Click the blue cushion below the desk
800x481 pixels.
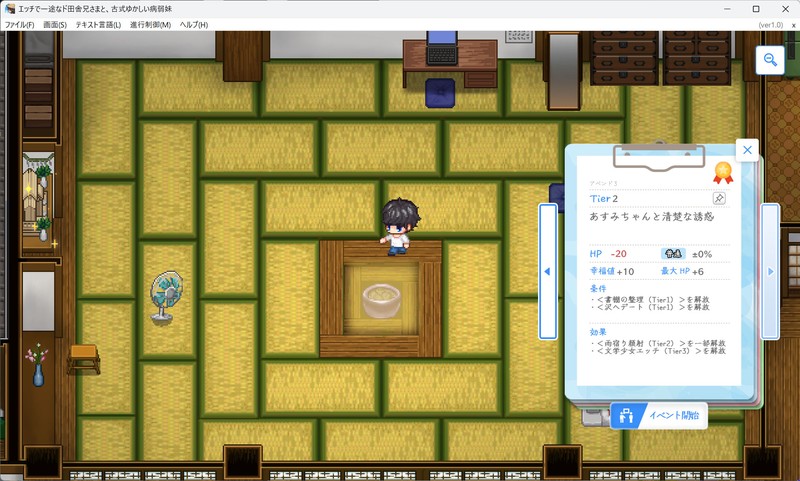tap(440, 92)
